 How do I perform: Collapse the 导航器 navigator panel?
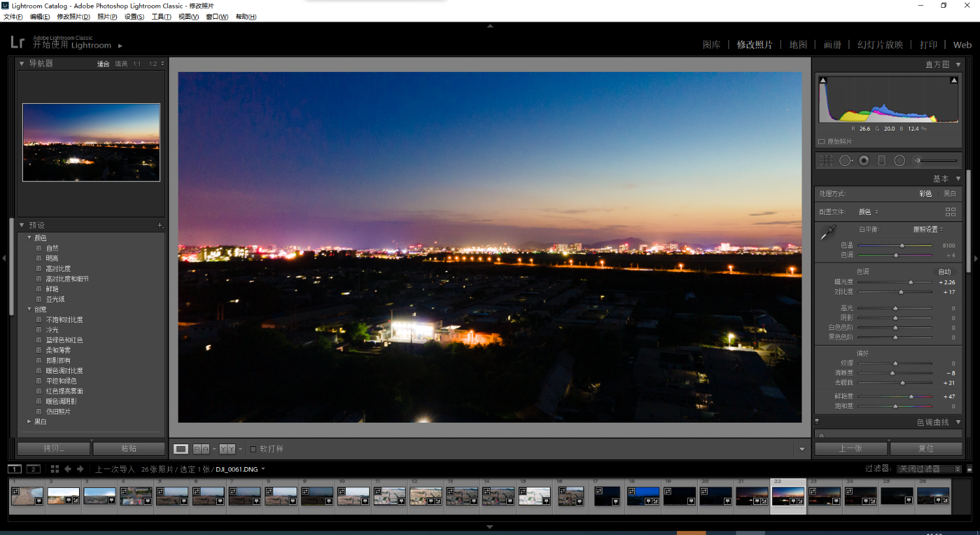tap(22, 63)
